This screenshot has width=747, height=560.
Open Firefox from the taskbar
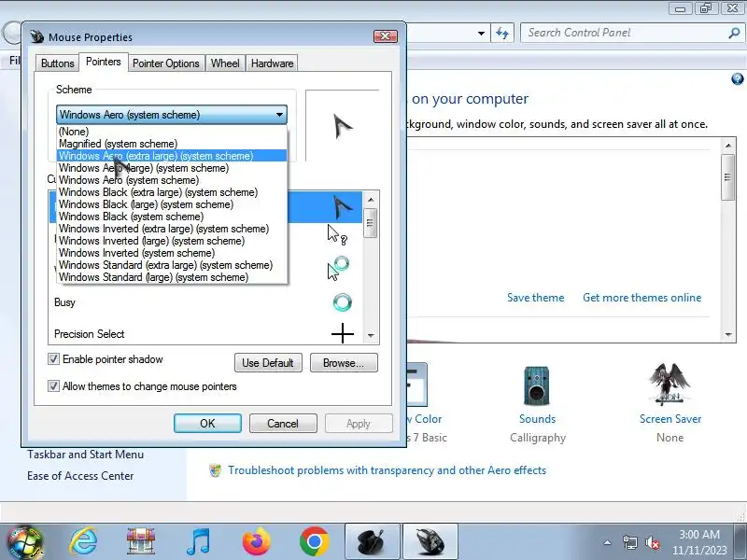click(x=256, y=541)
